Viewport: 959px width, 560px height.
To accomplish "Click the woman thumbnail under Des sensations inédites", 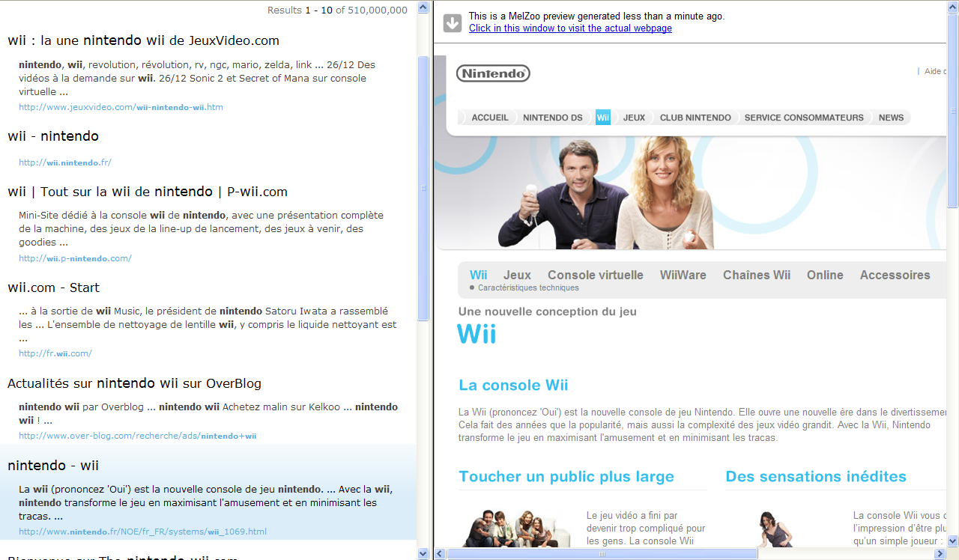I will [x=775, y=529].
